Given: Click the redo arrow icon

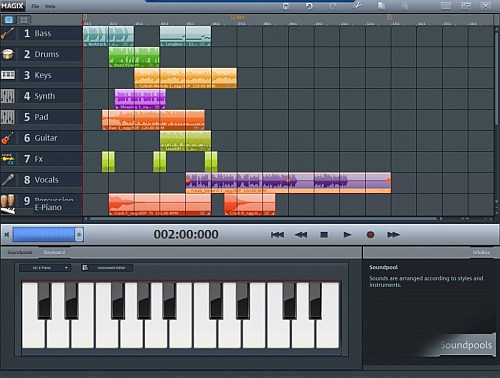Looking at the screenshot, I should (333, 6).
